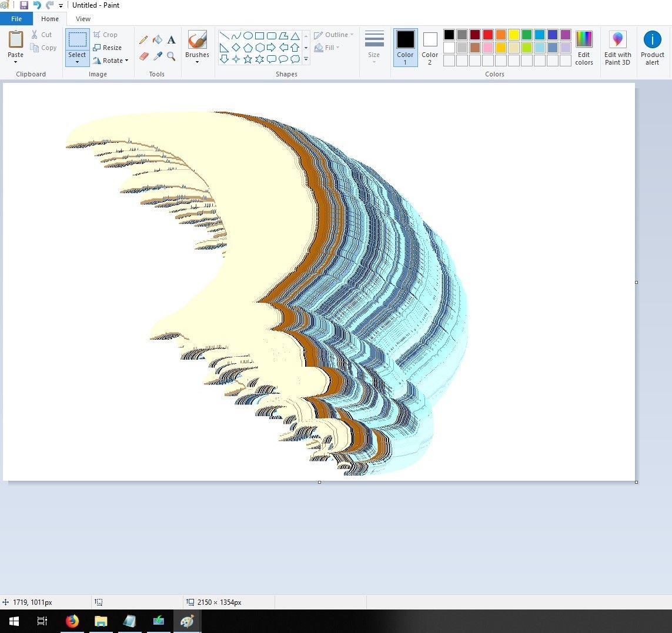
Task: Launch Firefox from the taskbar
Action: [x=72, y=621]
